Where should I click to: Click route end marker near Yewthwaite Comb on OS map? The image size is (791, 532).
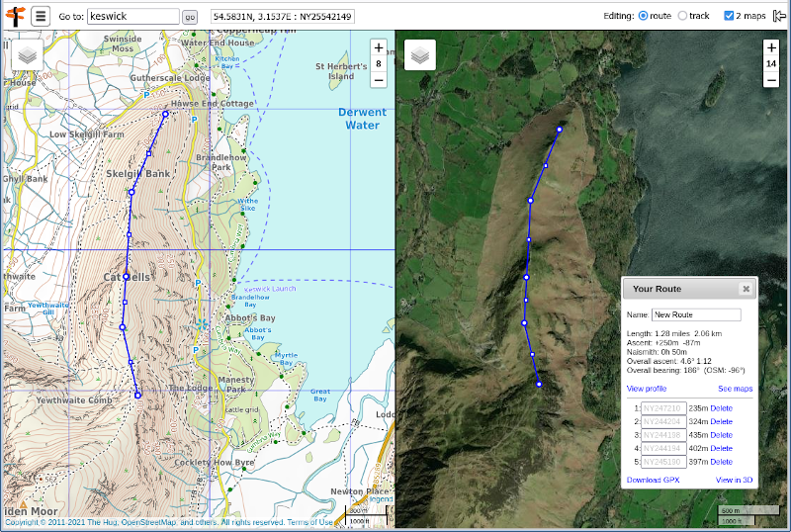click(137, 396)
